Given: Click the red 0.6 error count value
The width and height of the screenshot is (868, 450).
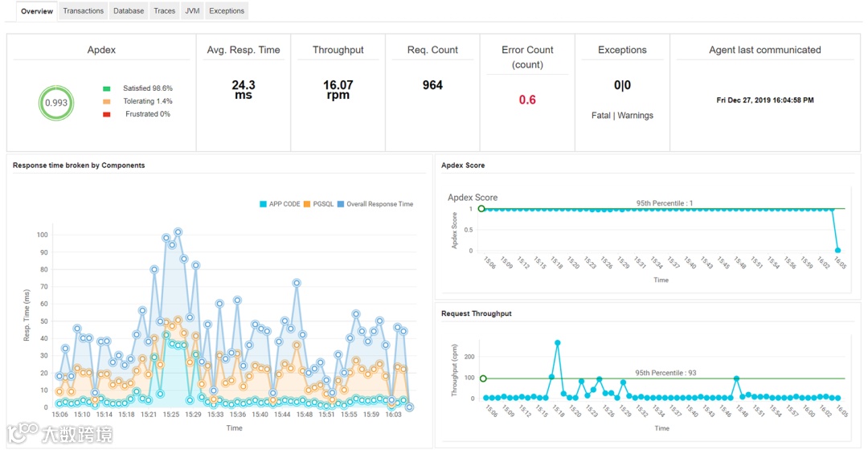Looking at the screenshot, I should (x=527, y=100).
